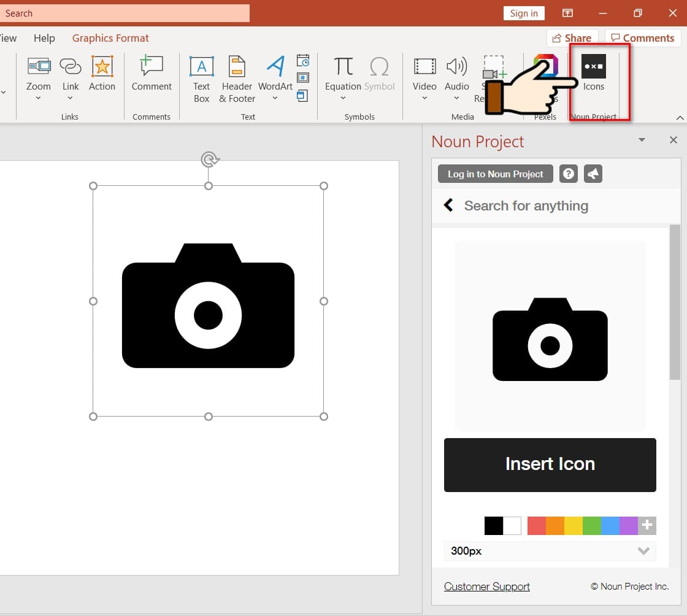Insert a Text Box from the ribbon

(x=201, y=79)
